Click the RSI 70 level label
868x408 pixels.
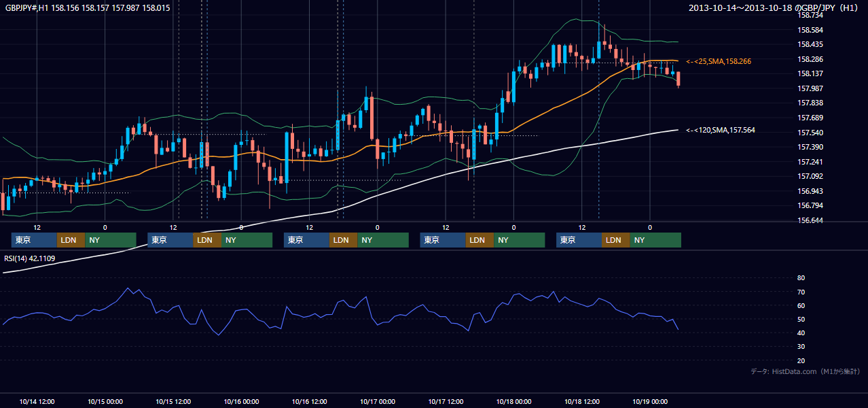(x=801, y=292)
